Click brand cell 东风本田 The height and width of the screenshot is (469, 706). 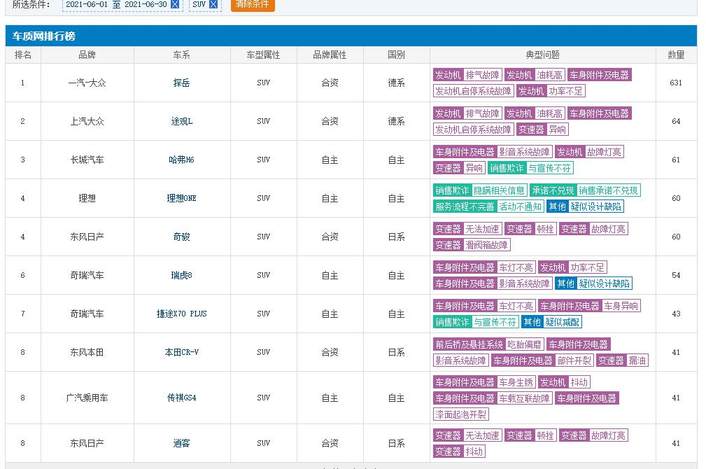pyautogui.click(x=87, y=352)
